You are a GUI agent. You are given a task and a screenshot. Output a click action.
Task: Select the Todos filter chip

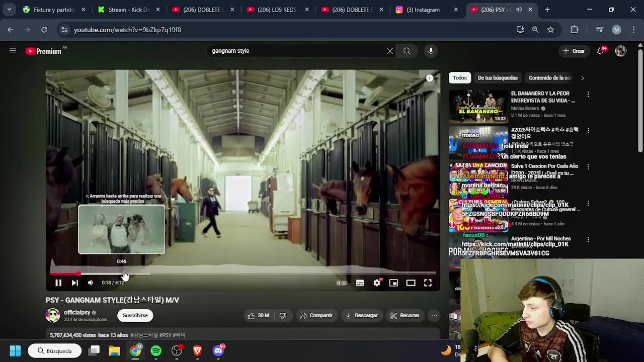click(460, 78)
